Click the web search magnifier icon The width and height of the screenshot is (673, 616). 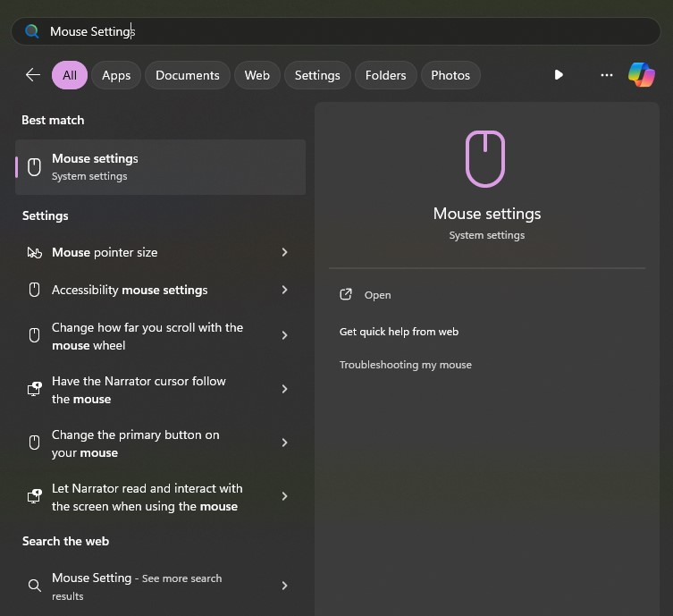34,586
